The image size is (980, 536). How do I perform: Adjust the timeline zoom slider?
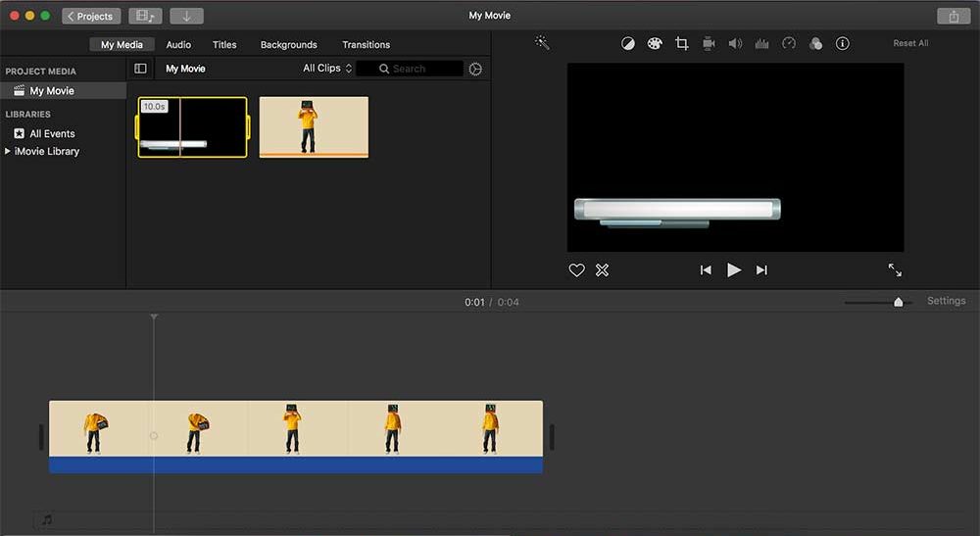(898, 303)
